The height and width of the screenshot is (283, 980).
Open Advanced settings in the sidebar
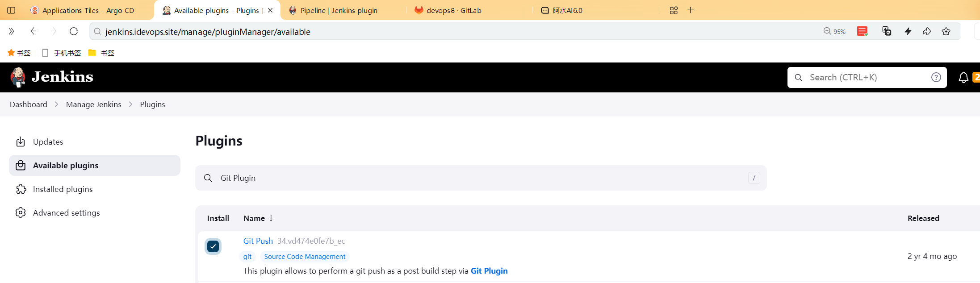pos(95,212)
